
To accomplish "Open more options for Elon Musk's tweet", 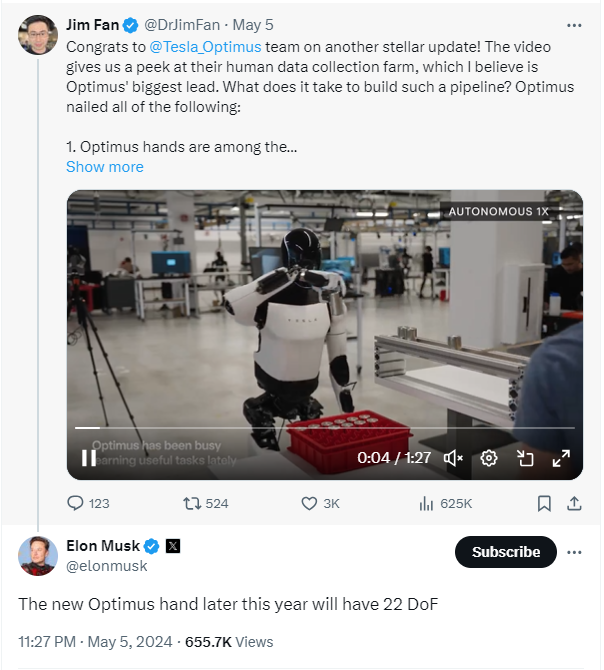I will [574, 552].
